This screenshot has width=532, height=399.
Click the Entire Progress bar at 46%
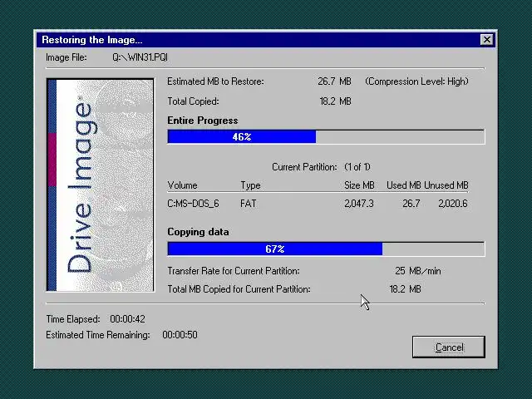click(326, 136)
